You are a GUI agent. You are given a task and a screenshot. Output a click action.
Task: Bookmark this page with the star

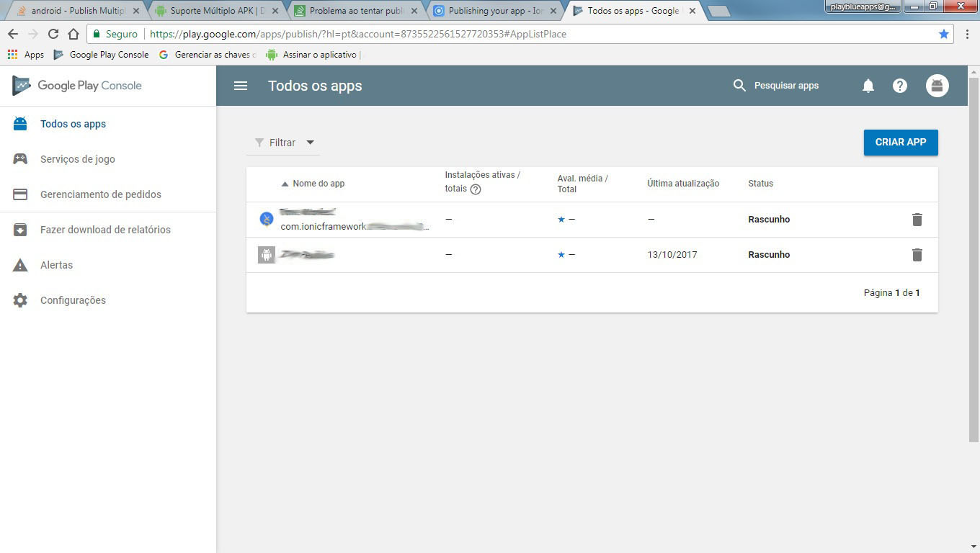[944, 34]
